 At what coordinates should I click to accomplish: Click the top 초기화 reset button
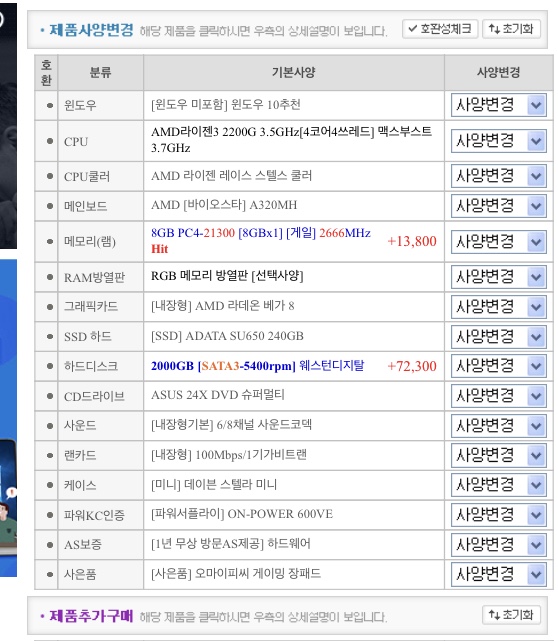(x=511, y=29)
